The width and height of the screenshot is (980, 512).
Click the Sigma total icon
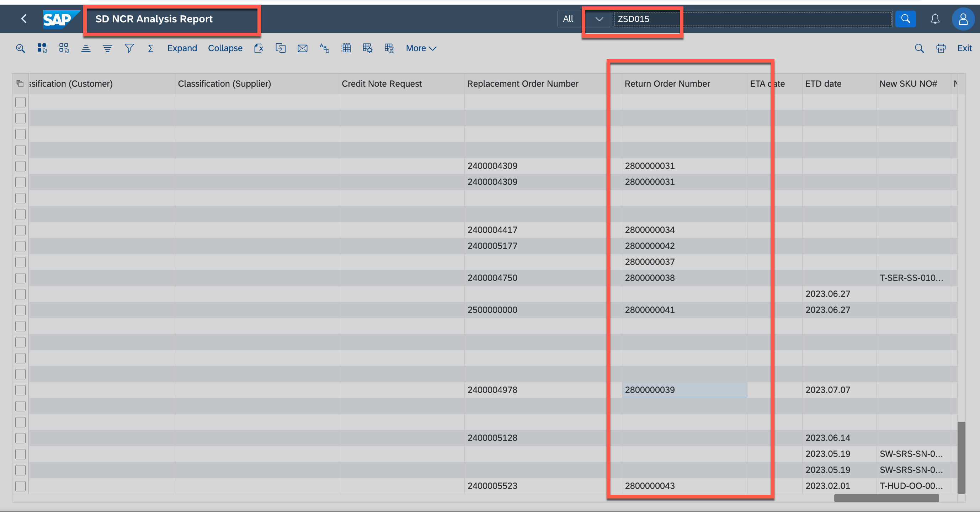click(151, 48)
